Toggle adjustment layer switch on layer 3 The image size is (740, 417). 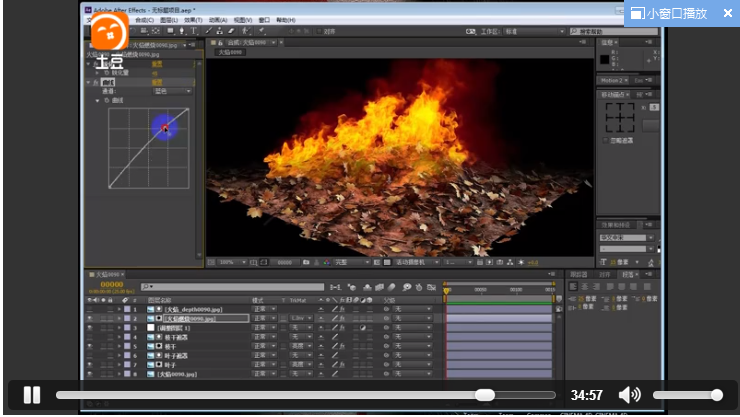362,327
